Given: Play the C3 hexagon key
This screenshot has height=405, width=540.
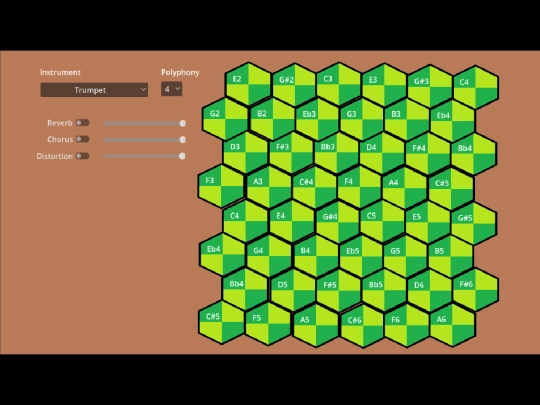Looking at the screenshot, I should (339, 84).
